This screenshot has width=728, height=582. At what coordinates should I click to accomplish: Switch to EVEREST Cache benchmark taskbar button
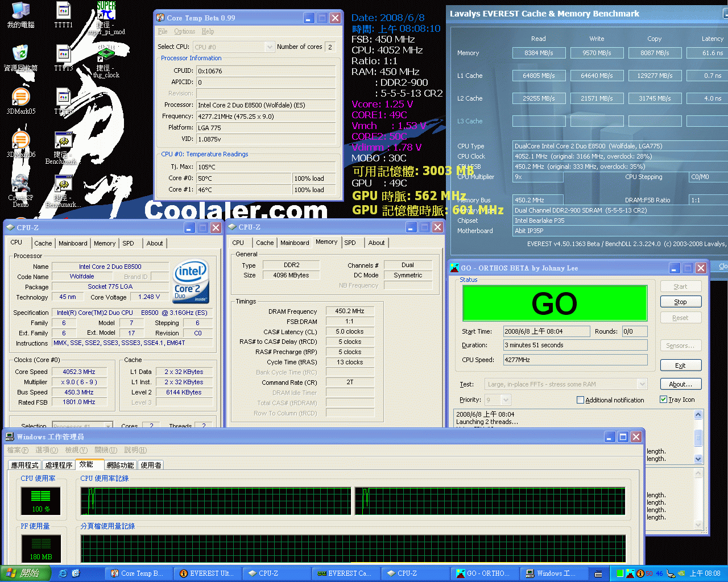click(x=346, y=573)
